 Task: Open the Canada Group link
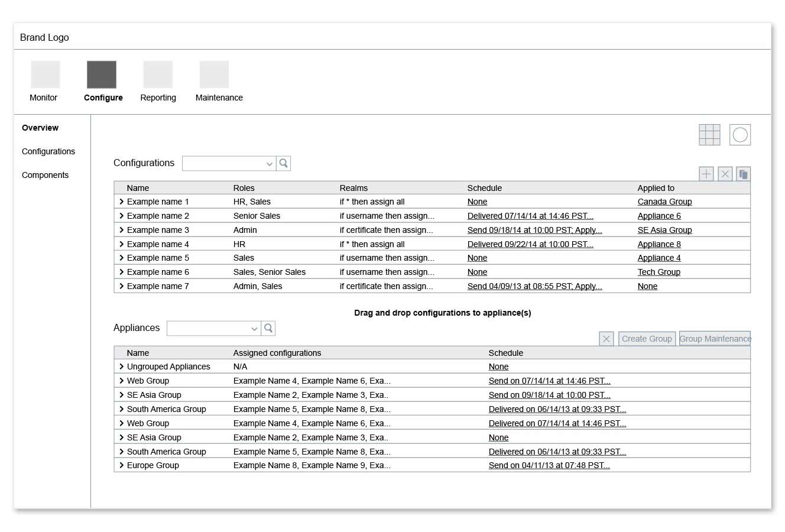pos(664,202)
